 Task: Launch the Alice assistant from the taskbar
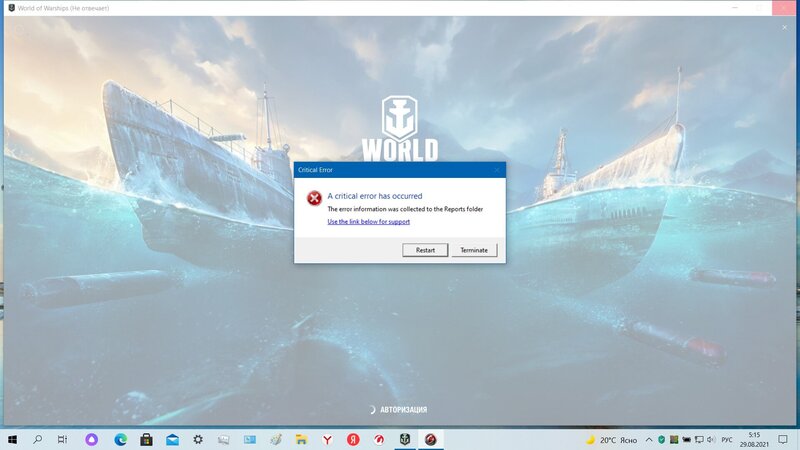pos(91,439)
